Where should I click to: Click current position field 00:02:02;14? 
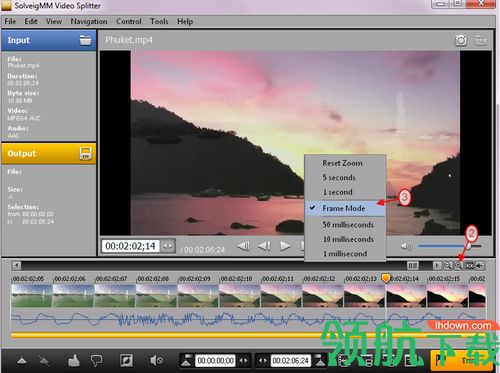tap(130, 246)
